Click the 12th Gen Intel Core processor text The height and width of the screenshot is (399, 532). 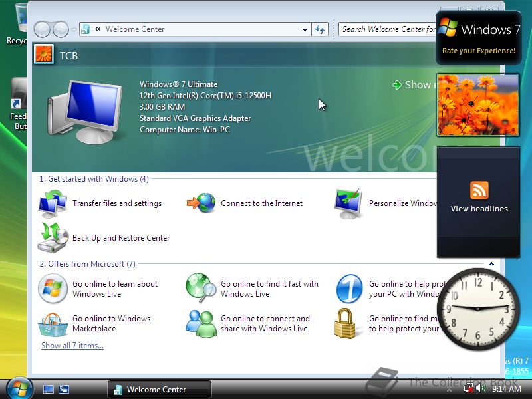tap(205, 96)
